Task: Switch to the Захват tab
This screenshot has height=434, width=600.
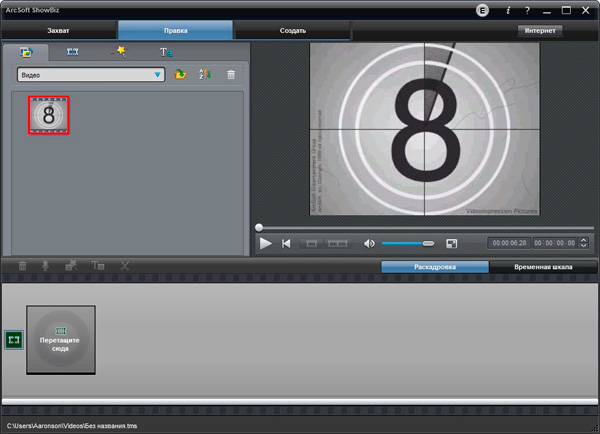Action: [58, 31]
